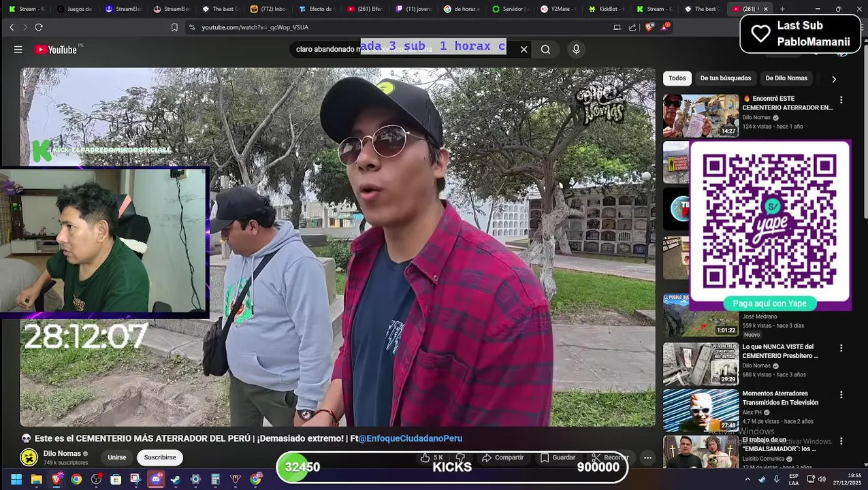Open options for 'Lo que NUNCA VISTE' video
Screen dimensions: 868x490
click(x=841, y=348)
